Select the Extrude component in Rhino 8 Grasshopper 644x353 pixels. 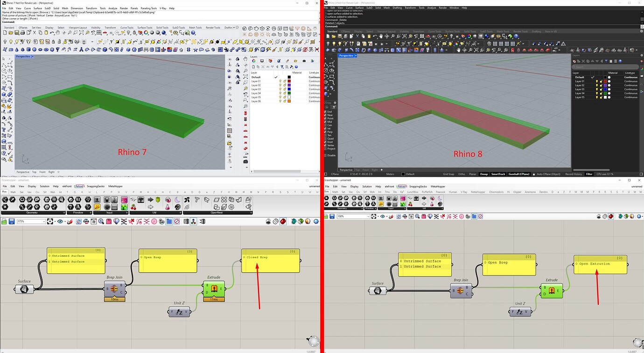pos(551,290)
